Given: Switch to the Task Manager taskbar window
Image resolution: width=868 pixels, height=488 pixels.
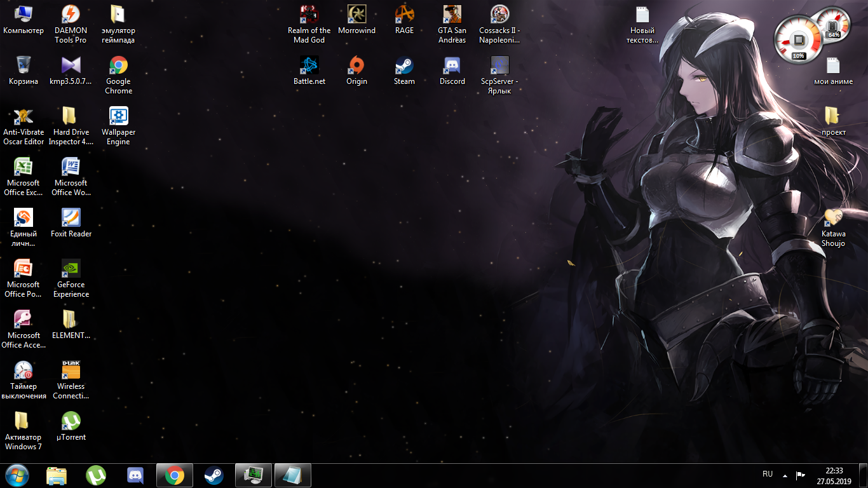Looking at the screenshot, I should [x=254, y=475].
